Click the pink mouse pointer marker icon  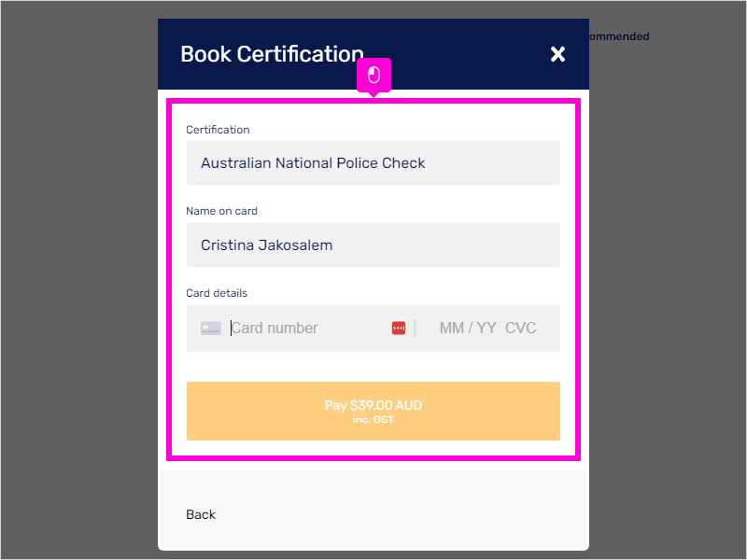point(374,76)
